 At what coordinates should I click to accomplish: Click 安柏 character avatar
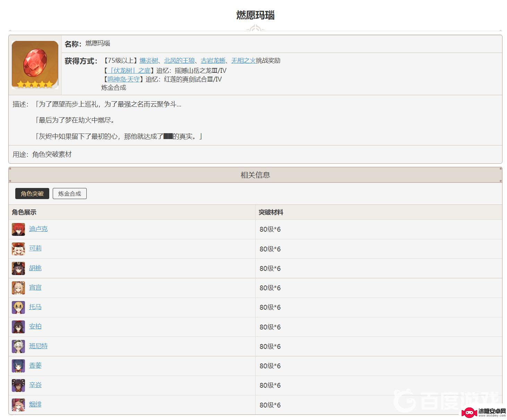coord(18,327)
